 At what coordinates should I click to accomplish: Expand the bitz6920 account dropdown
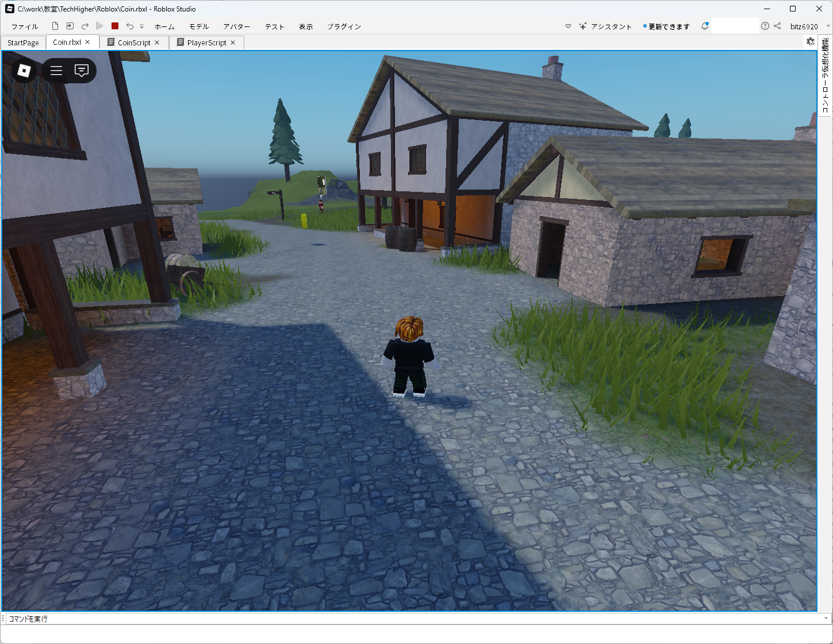pos(828,26)
